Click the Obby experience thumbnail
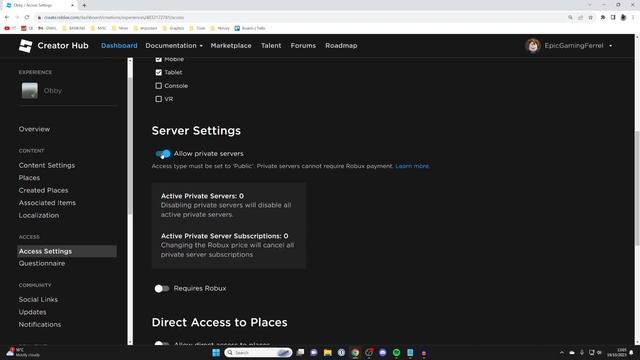 30,91
